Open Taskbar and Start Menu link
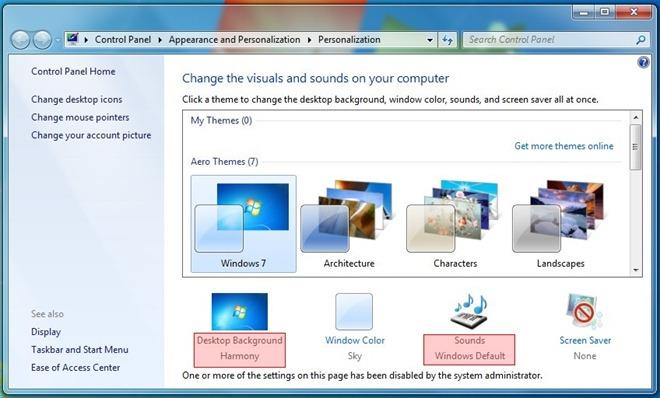 (x=80, y=350)
